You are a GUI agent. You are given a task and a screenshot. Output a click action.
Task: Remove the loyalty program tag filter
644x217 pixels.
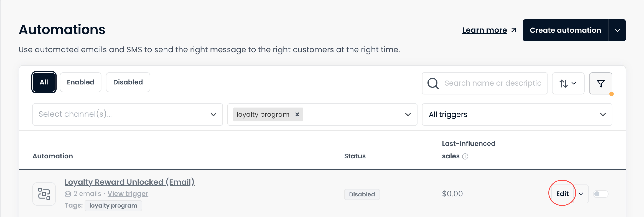297,114
